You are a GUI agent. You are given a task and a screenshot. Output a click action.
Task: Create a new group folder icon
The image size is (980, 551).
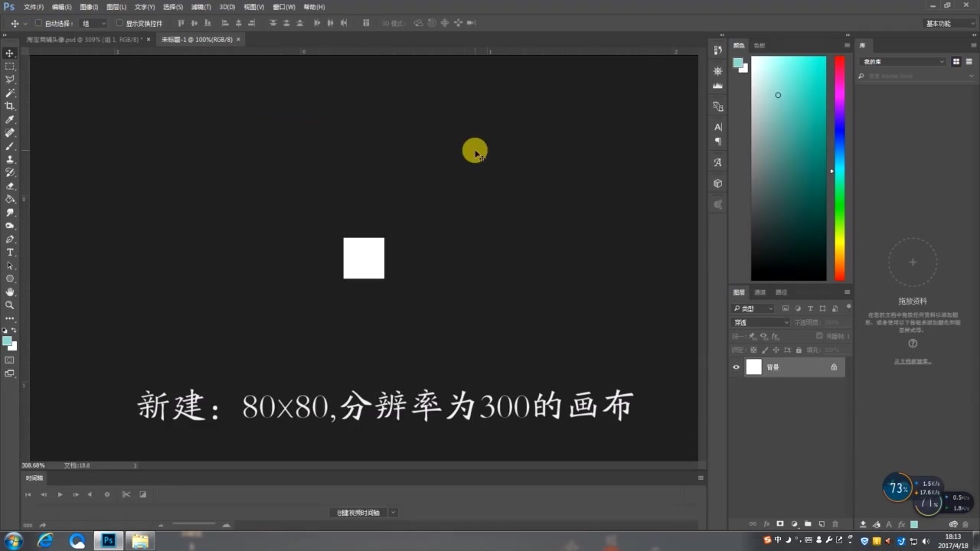click(808, 524)
